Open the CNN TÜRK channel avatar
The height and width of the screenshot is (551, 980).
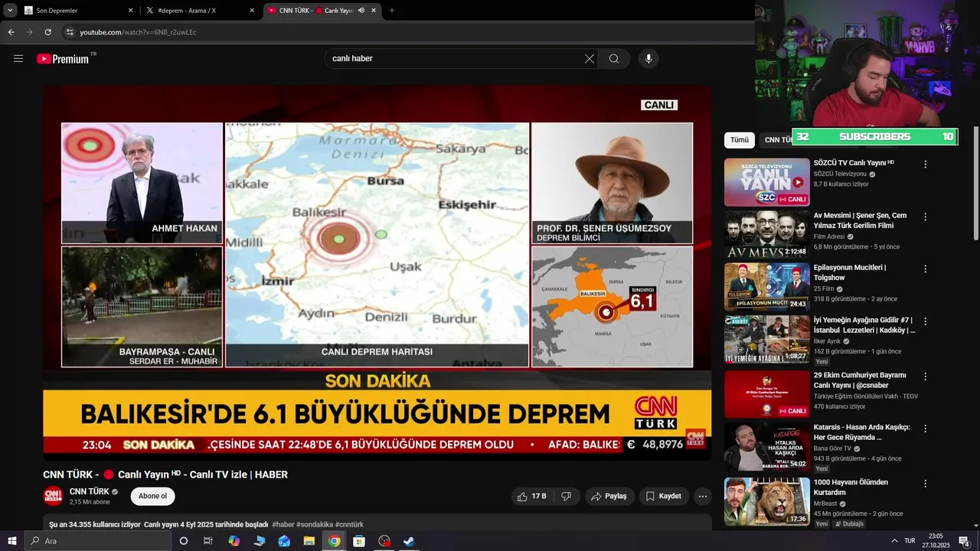coord(53,496)
